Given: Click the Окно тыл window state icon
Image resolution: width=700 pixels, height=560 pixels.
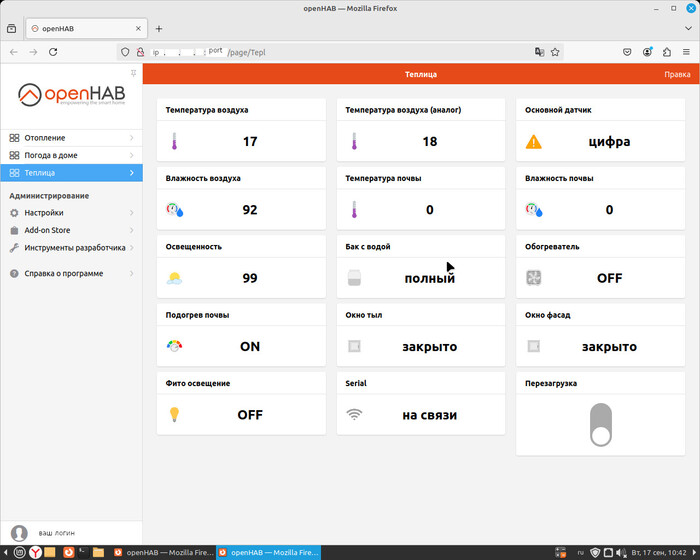Looking at the screenshot, I should pos(354,346).
